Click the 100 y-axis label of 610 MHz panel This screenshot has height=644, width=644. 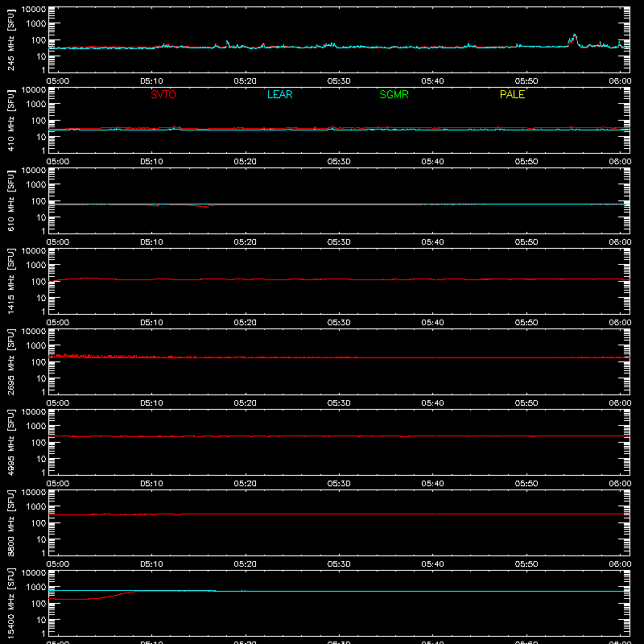tap(39, 200)
